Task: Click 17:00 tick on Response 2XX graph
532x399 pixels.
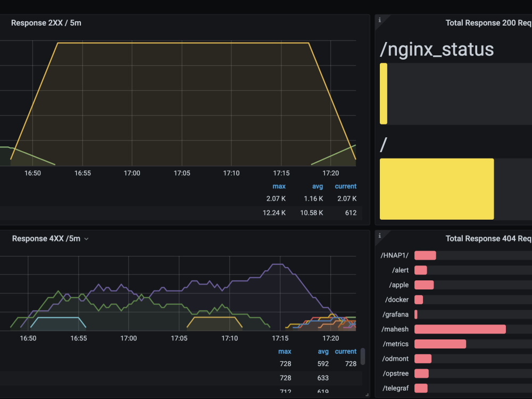Action: (132, 173)
